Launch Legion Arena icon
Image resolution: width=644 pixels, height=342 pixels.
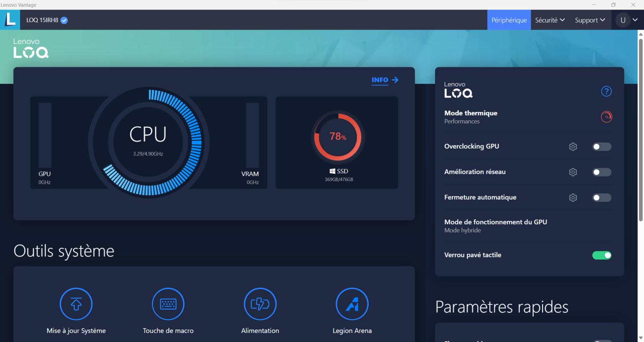352,304
